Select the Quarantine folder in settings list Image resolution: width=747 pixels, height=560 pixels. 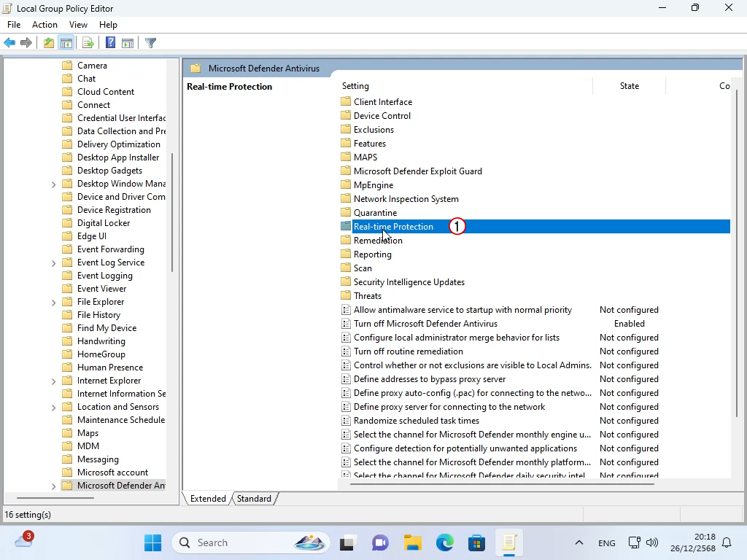(375, 213)
